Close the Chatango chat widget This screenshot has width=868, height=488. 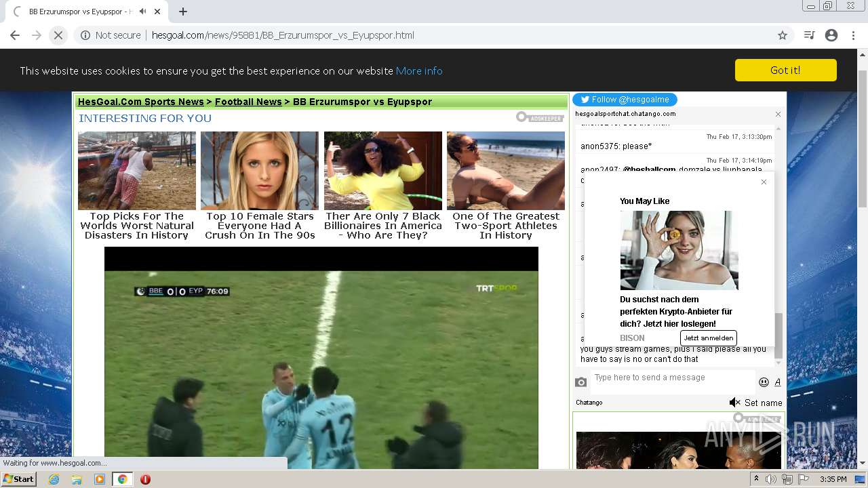pyautogui.click(x=778, y=114)
